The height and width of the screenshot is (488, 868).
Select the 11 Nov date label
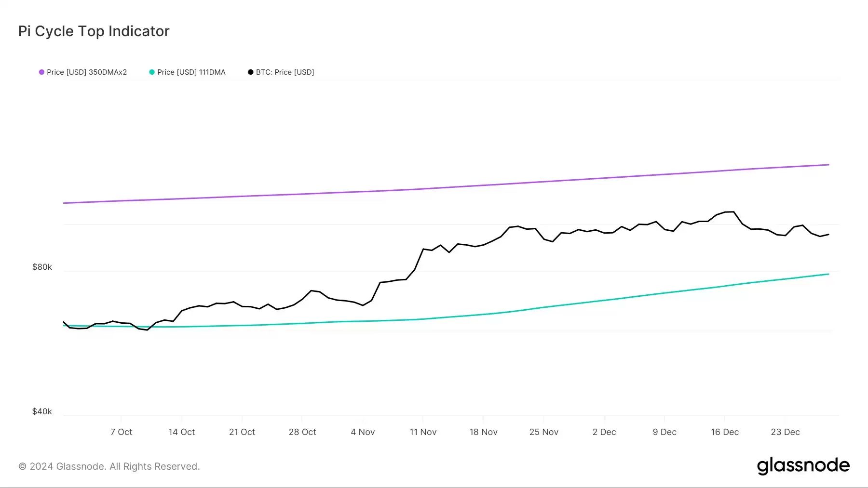pos(423,432)
